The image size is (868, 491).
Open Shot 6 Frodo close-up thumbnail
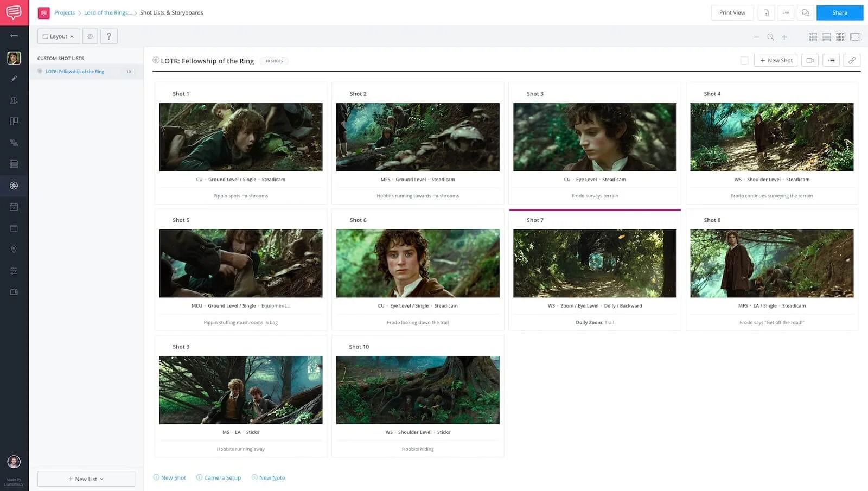(x=418, y=263)
